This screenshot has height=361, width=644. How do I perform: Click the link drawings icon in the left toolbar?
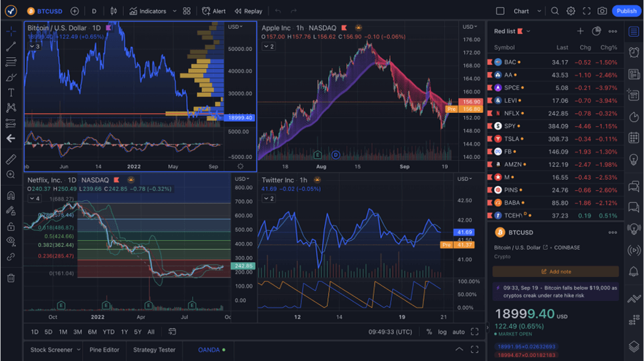coord(11,257)
